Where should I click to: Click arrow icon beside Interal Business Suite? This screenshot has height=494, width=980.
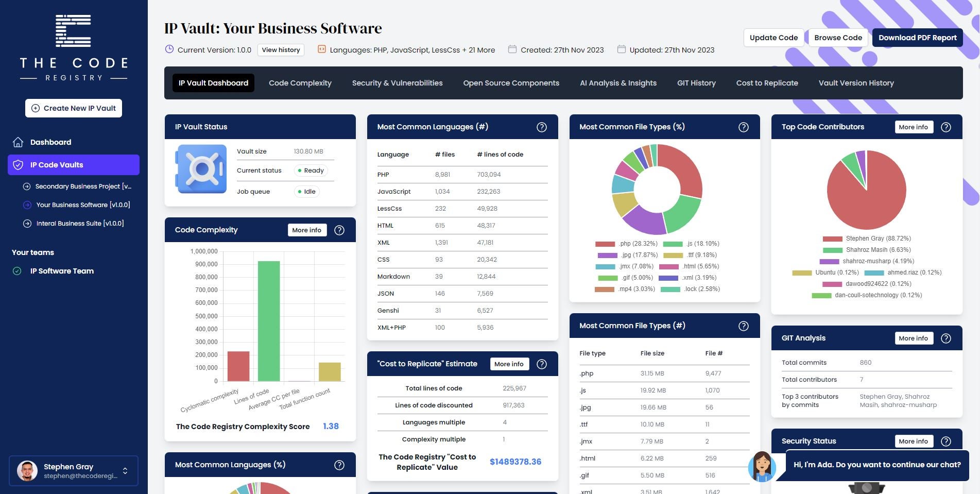pyautogui.click(x=27, y=224)
